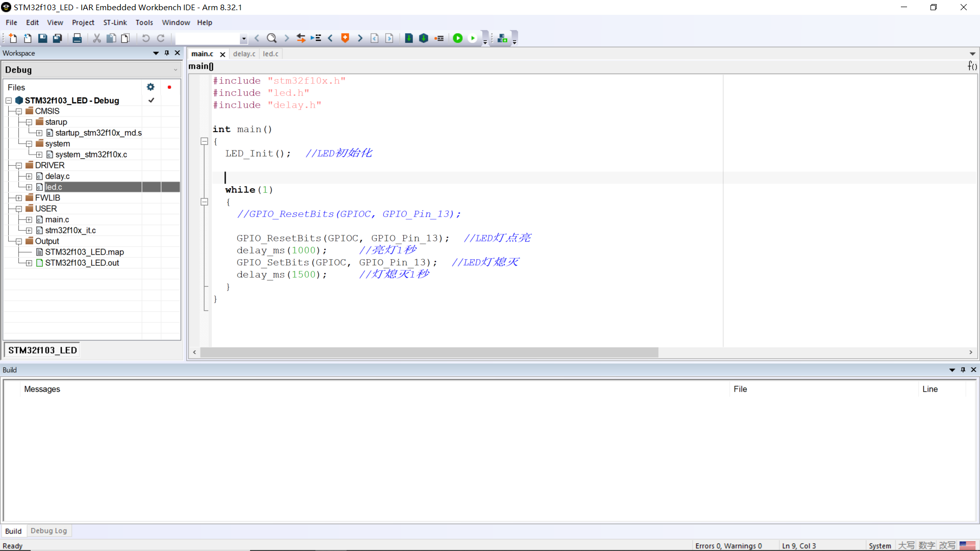Collapse the main function code fold marker

(x=204, y=141)
